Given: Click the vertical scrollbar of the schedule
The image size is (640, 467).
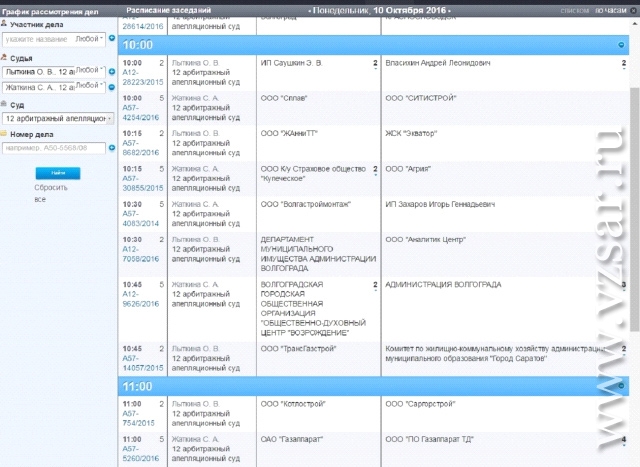Looking at the screenshot, I should point(634,200).
